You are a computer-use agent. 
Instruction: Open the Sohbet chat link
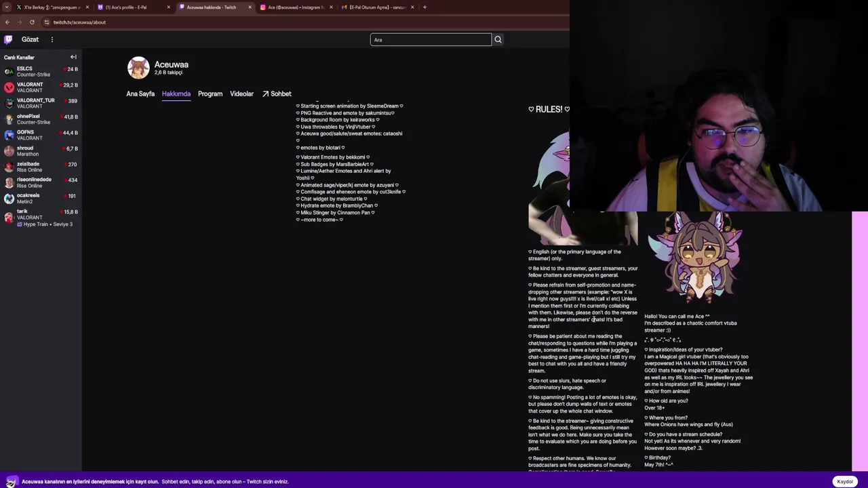(277, 94)
